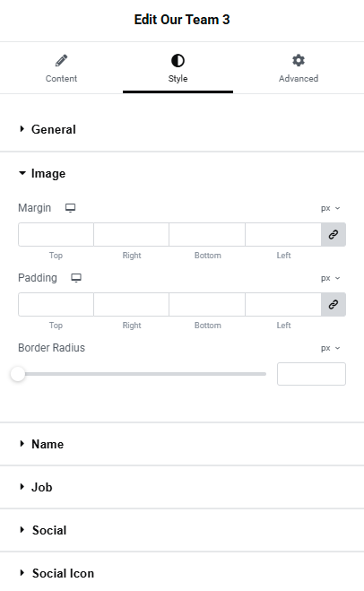Toggle Margin link values chain icon
This screenshot has height=591, width=364.
click(x=334, y=234)
